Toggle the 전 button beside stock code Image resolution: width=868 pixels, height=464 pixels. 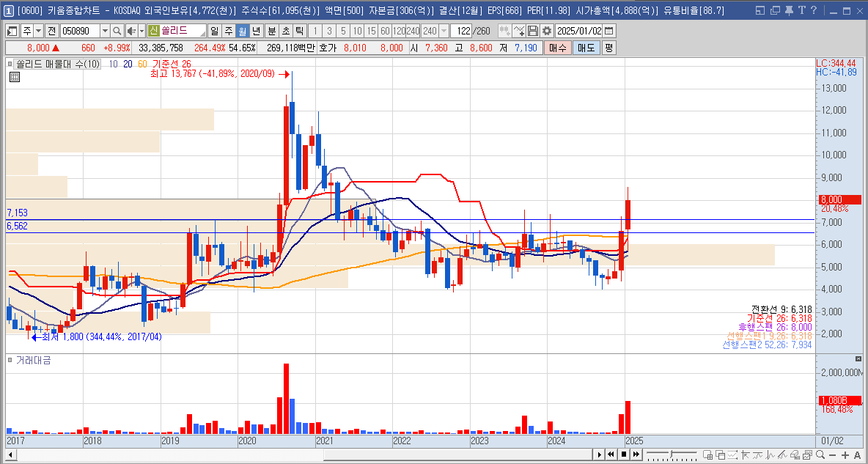pyautogui.click(x=51, y=31)
